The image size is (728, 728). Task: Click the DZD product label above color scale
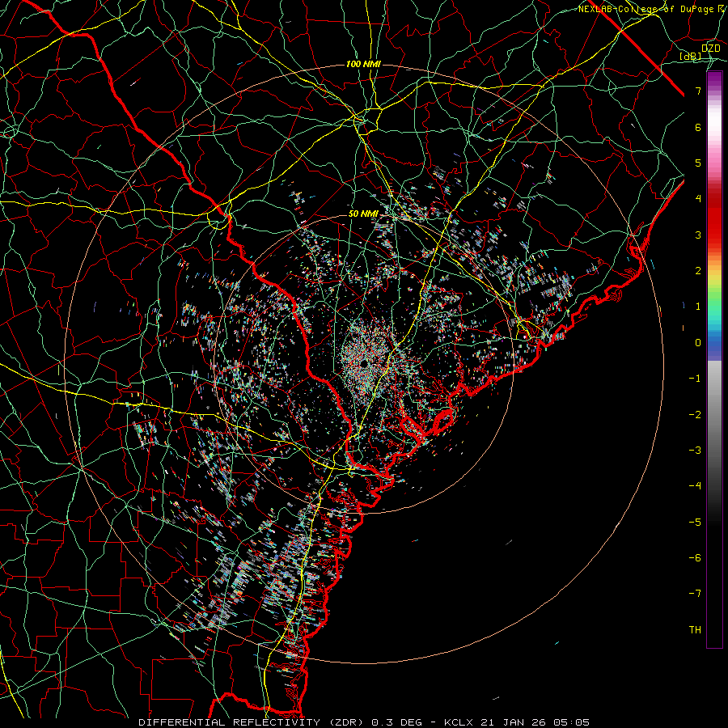pos(711,49)
